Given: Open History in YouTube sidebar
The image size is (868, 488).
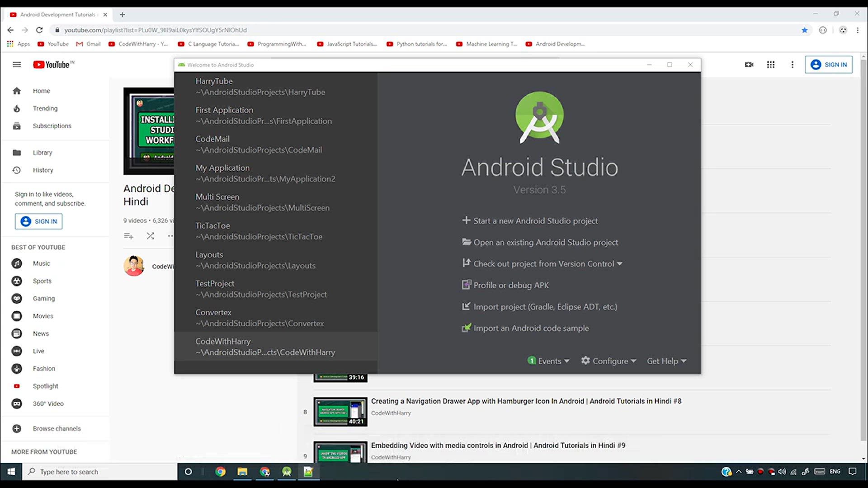Looking at the screenshot, I should tap(54, 170).
